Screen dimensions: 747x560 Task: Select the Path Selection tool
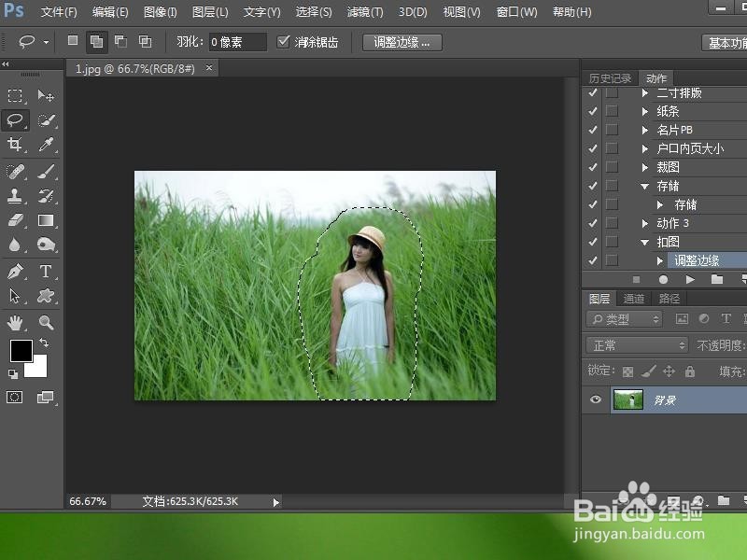(x=15, y=296)
